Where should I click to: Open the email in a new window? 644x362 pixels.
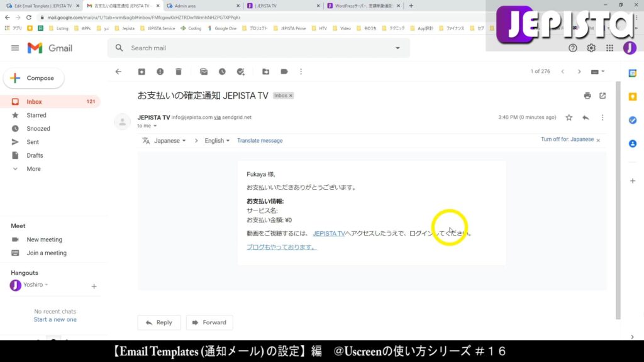(x=602, y=96)
